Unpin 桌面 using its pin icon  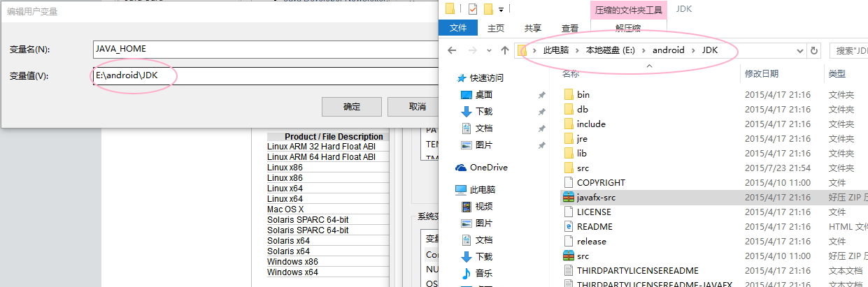pyautogui.click(x=541, y=95)
